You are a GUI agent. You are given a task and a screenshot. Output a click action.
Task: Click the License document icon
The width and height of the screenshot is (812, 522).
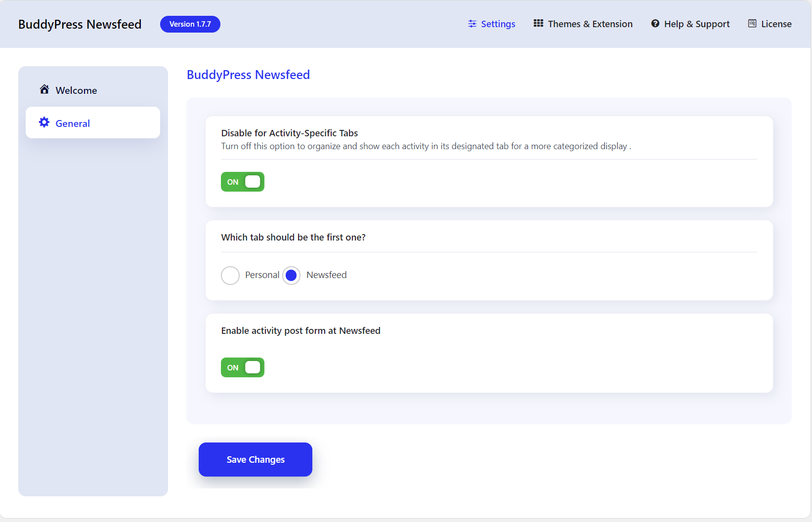(752, 24)
